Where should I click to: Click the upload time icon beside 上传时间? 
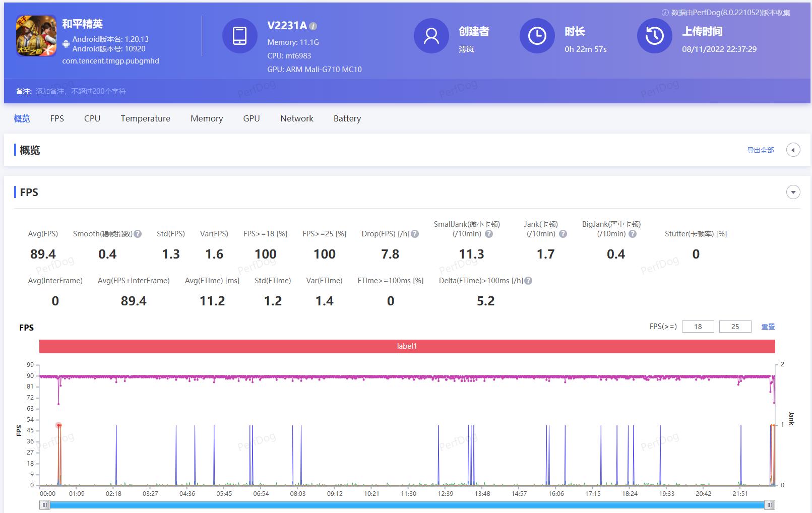point(654,36)
